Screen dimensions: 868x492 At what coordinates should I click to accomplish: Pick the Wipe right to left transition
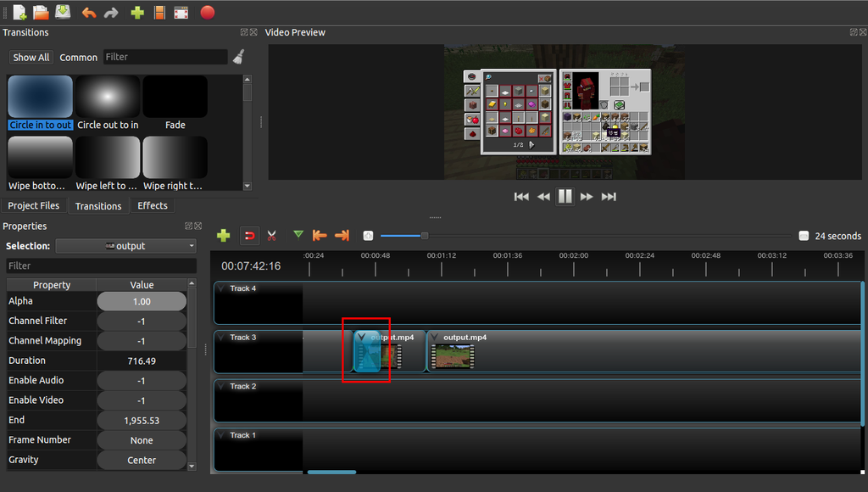175,164
